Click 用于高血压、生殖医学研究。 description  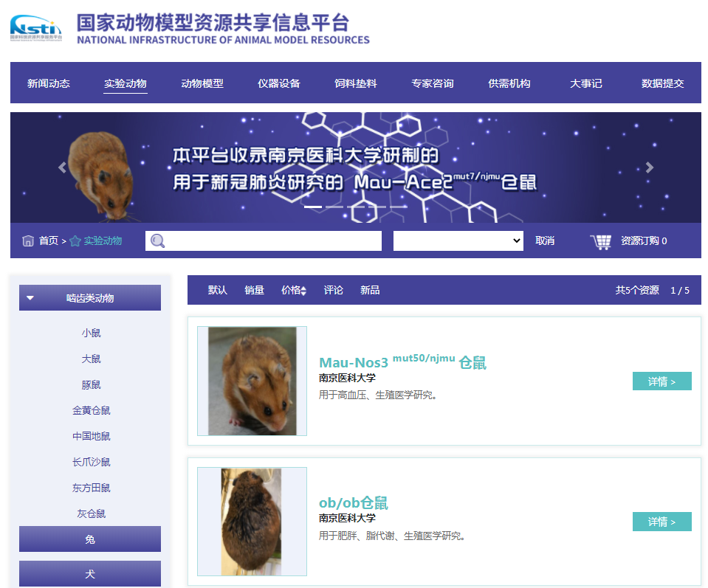(378, 395)
